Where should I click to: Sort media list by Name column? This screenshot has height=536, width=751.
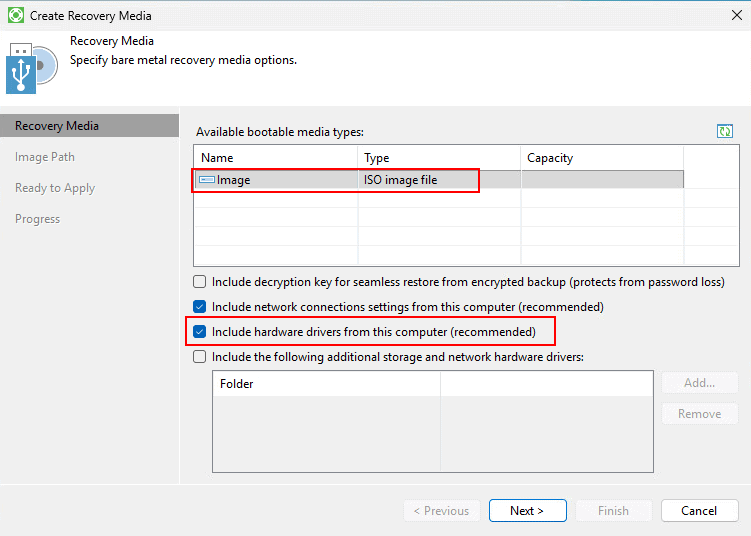275,158
